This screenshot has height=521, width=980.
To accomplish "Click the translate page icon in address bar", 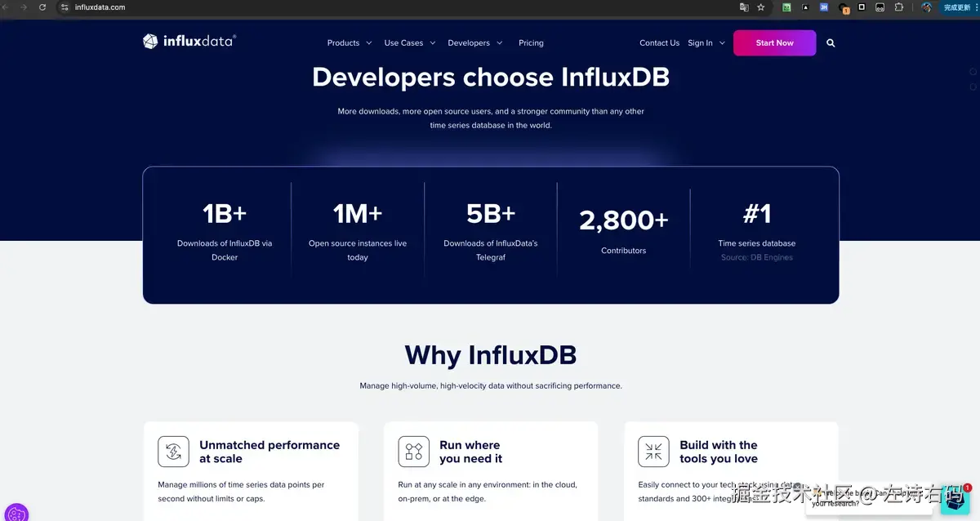I will coord(744,7).
